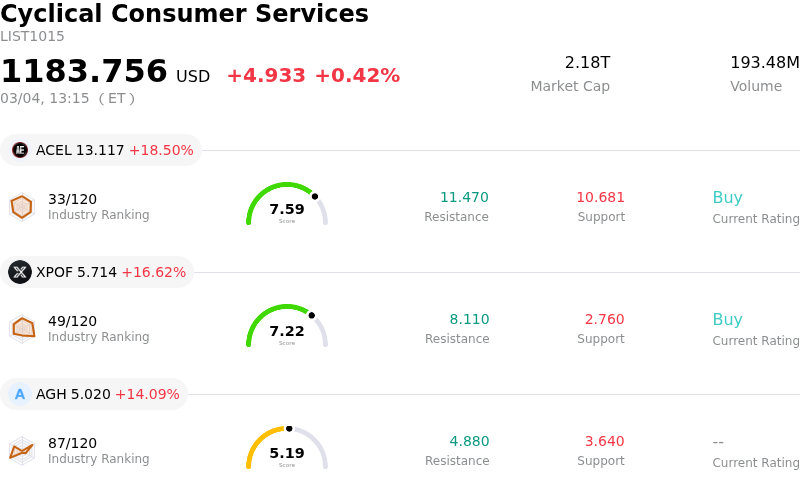Viewport: 800px width, 488px height.
Task: Click the ACEL 7.59 score gauge
Action: pos(287,206)
